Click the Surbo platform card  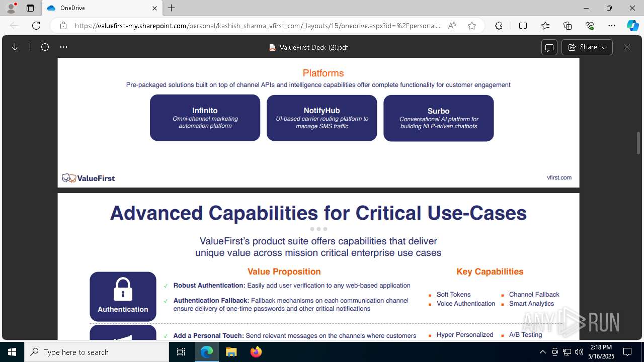[438, 118]
